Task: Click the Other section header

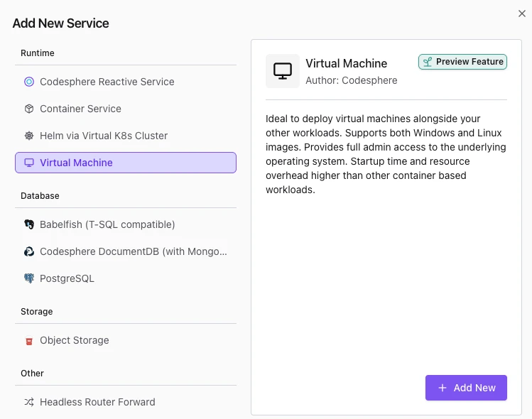Action: (x=32, y=374)
